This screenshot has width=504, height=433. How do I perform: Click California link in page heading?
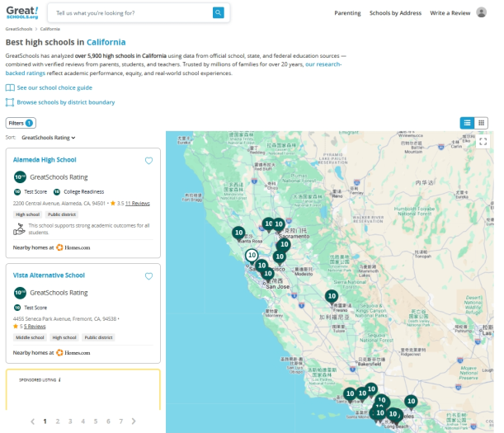(106, 42)
